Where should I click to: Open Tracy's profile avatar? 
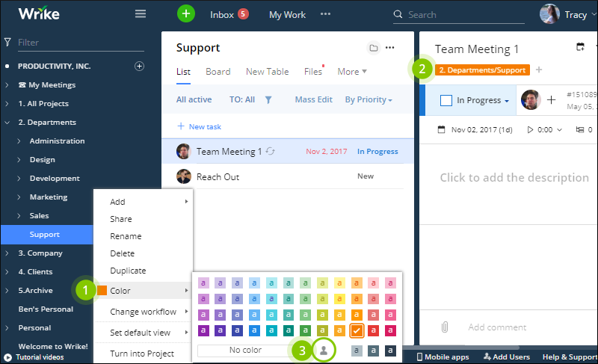coord(549,14)
